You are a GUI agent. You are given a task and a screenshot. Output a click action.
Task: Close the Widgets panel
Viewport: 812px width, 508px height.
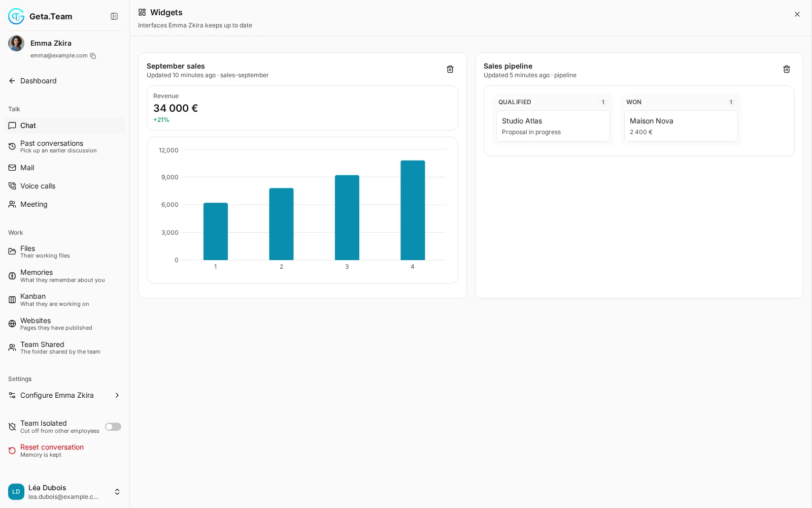797,14
